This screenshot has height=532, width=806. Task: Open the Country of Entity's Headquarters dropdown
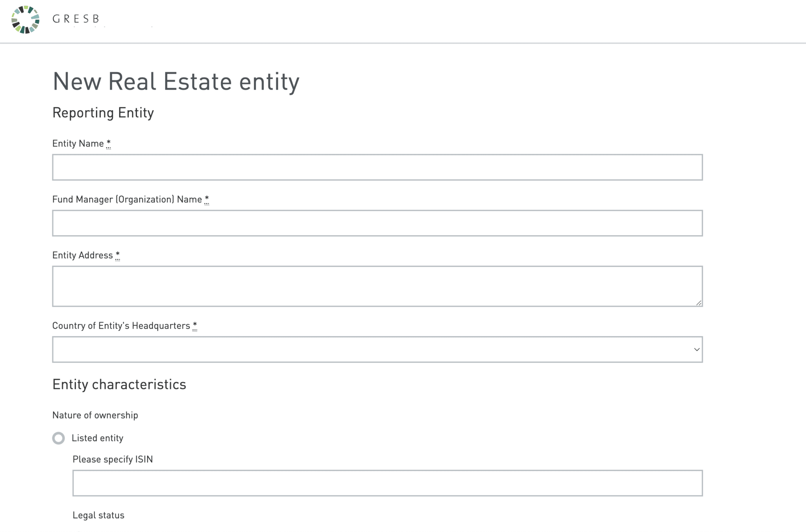coord(377,349)
